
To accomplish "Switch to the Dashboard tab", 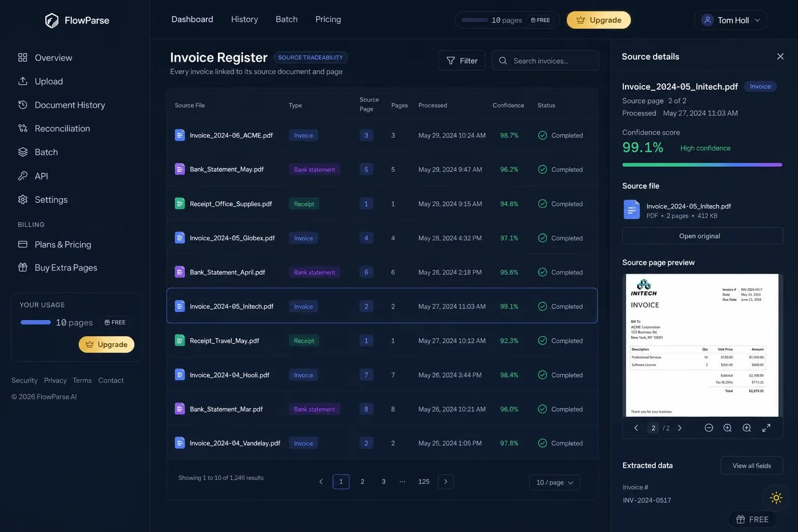I will (192, 19).
